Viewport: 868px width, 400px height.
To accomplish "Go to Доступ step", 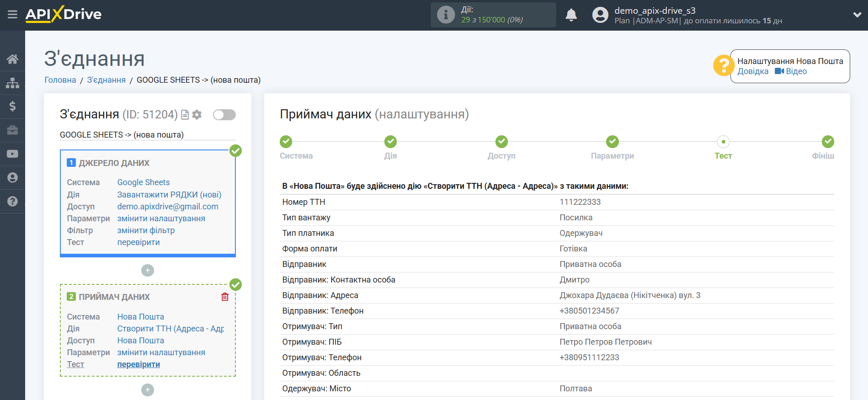I will point(501,142).
